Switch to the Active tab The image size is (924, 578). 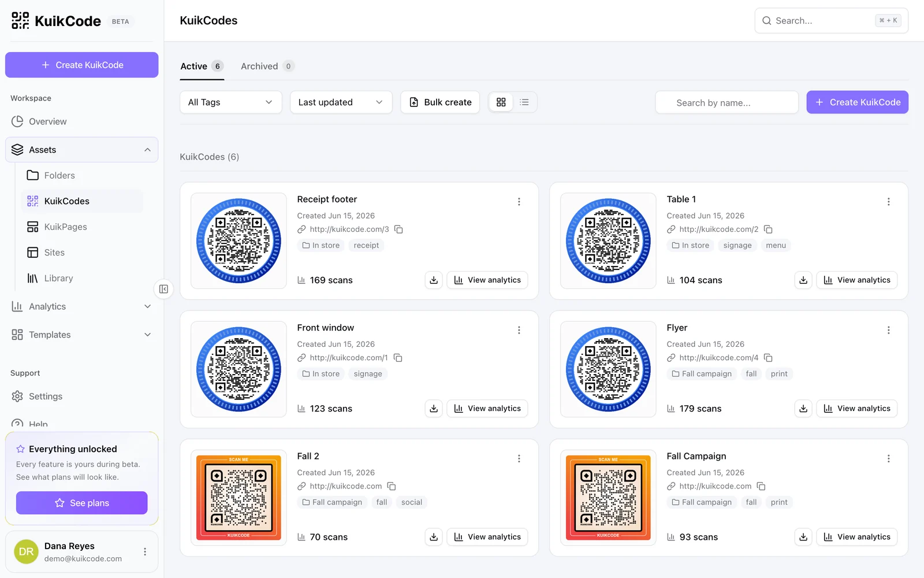[202, 66]
